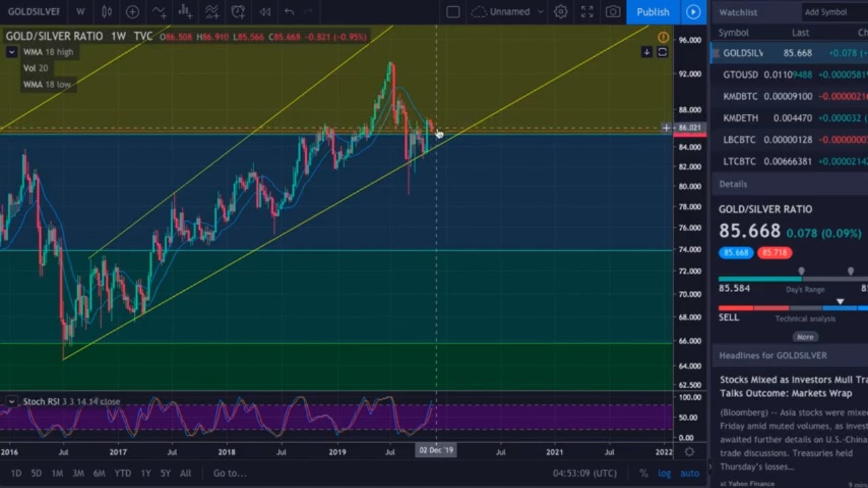Click the plus icon on the price scale

point(666,127)
